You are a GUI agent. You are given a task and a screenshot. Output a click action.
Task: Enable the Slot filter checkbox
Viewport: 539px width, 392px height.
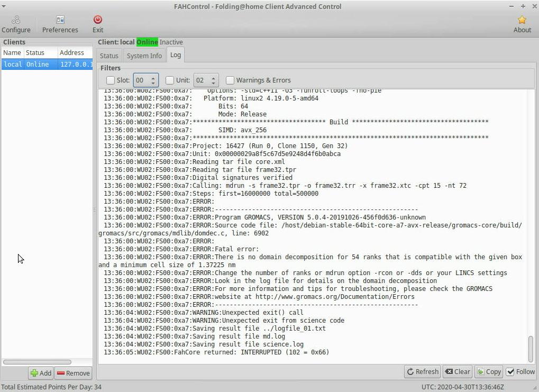(x=111, y=80)
